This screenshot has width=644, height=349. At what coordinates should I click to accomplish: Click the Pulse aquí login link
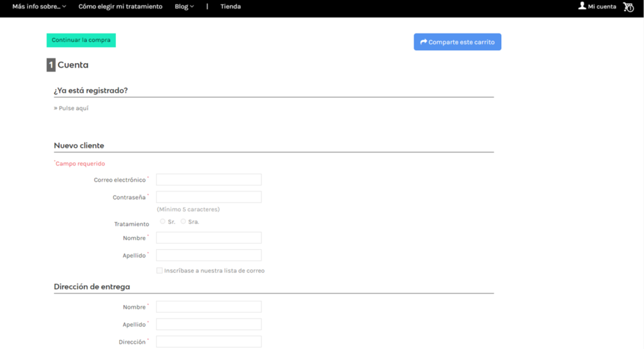(73, 108)
